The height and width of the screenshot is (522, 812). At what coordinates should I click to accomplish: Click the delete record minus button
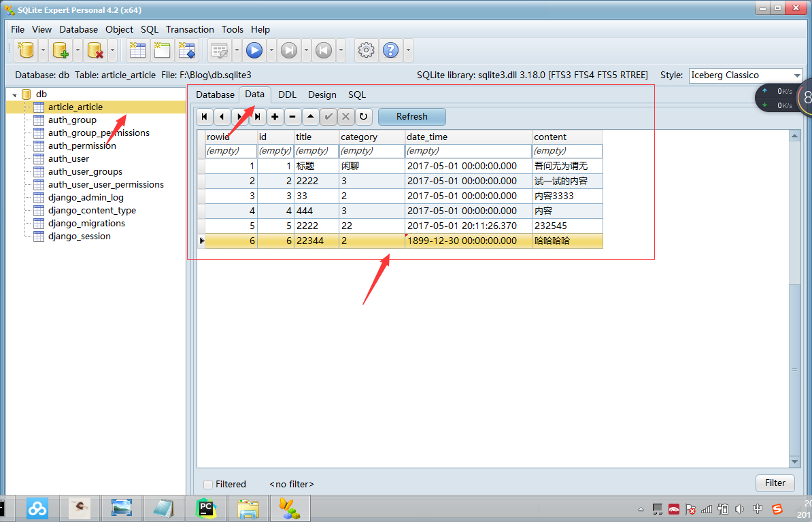click(292, 117)
